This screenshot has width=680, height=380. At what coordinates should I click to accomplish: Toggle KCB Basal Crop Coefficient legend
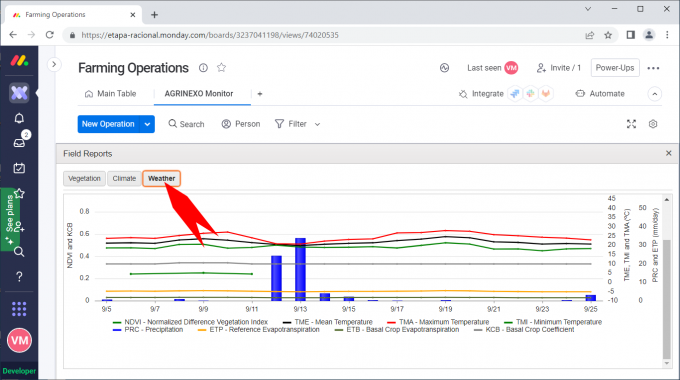[524, 330]
